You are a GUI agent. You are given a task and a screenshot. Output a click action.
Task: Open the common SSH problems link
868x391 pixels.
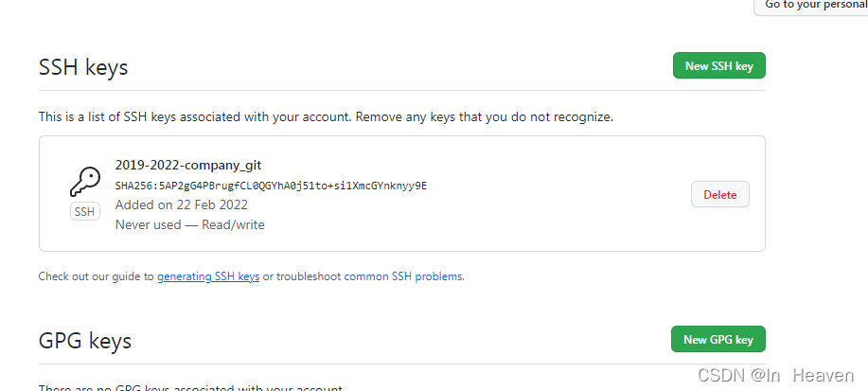pyautogui.click(x=403, y=276)
